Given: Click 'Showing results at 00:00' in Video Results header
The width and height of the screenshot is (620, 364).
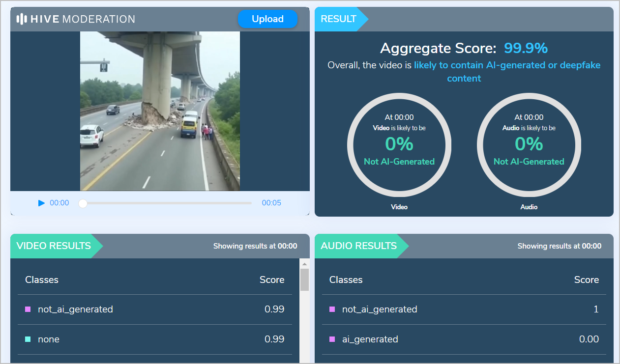Looking at the screenshot, I should pyautogui.click(x=255, y=246).
